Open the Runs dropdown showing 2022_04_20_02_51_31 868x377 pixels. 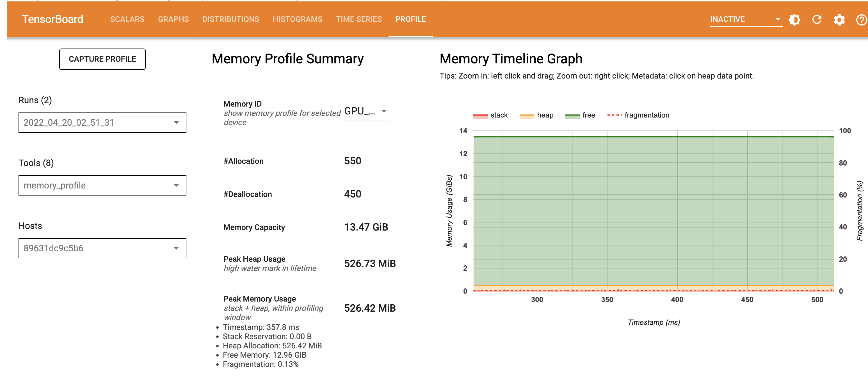[x=102, y=123]
